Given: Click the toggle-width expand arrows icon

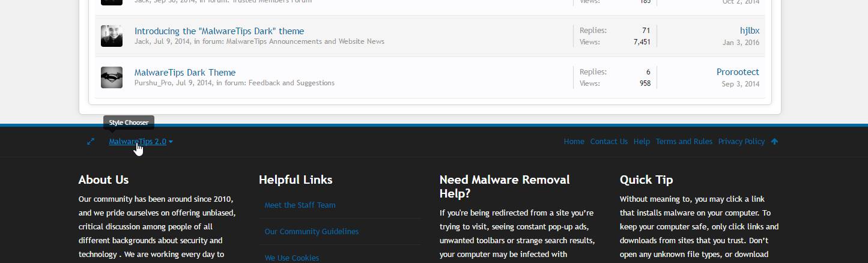Looking at the screenshot, I should [x=91, y=142].
